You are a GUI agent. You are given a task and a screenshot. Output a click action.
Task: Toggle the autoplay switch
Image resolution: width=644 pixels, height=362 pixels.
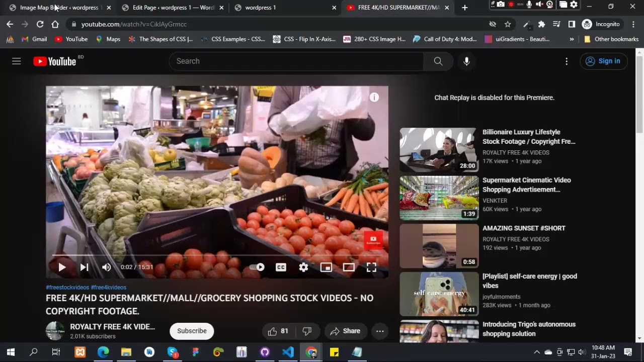(x=257, y=267)
